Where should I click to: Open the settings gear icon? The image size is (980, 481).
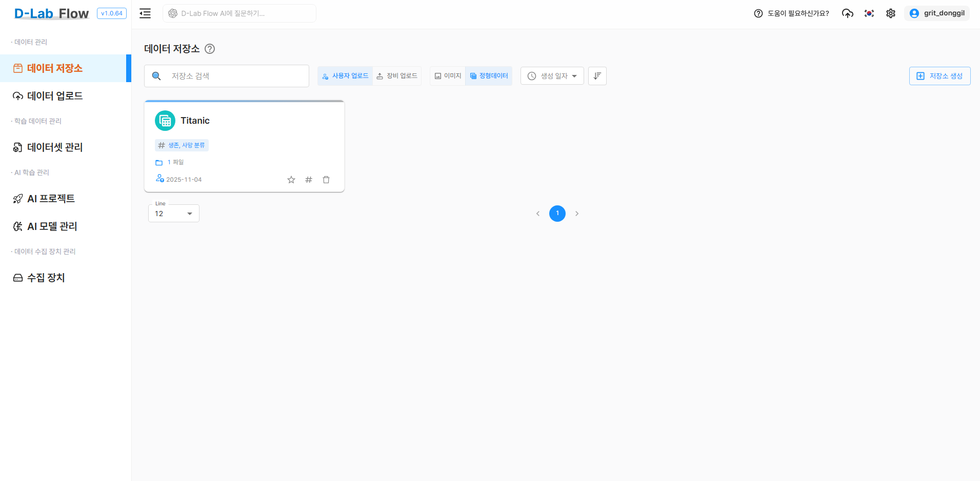click(891, 13)
